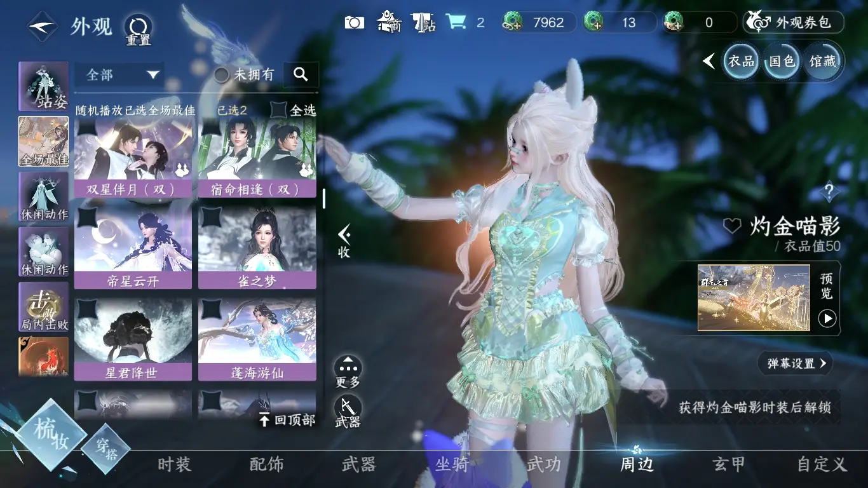Toggle the checkbox on 帝星云开
This screenshot has width=868, height=488.
tap(86, 217)
